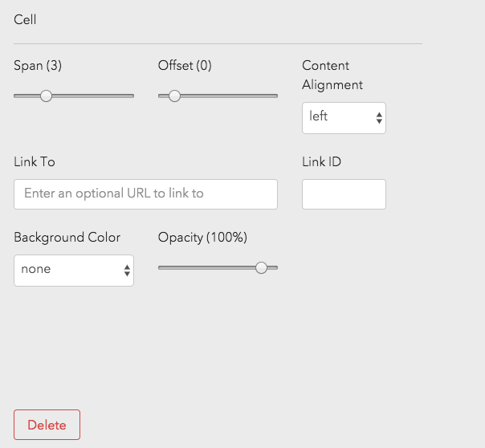485x448 pixels.
Task: Focus the Link To URL input field
Action: [145, 193]
